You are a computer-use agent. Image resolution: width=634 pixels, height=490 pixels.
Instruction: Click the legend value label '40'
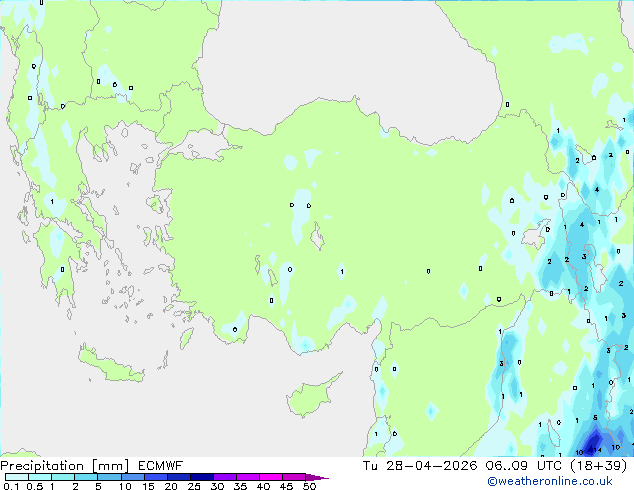(263, 486)
